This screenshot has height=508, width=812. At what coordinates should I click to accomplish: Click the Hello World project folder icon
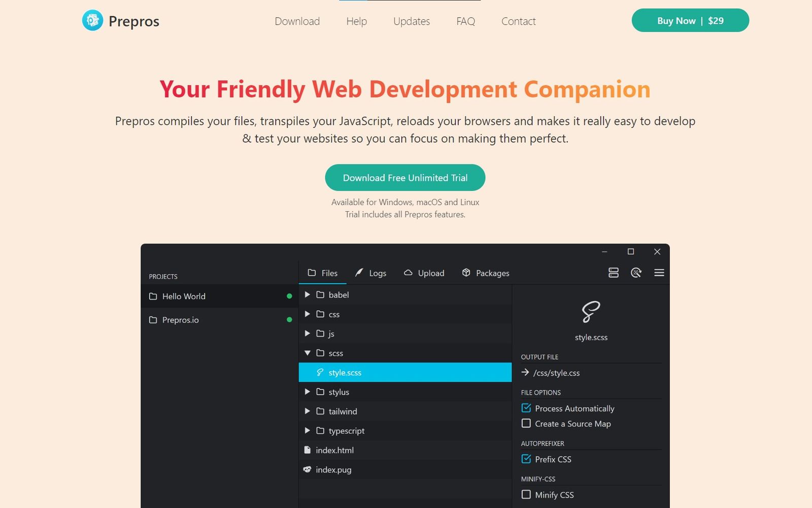click(153, 296)
